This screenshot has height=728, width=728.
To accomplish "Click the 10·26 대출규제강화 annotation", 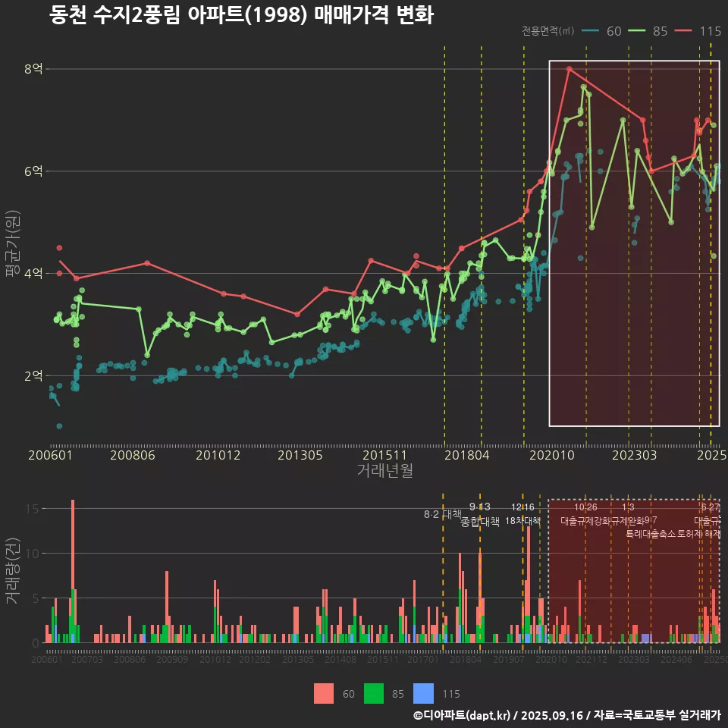I will pos(585,514).
